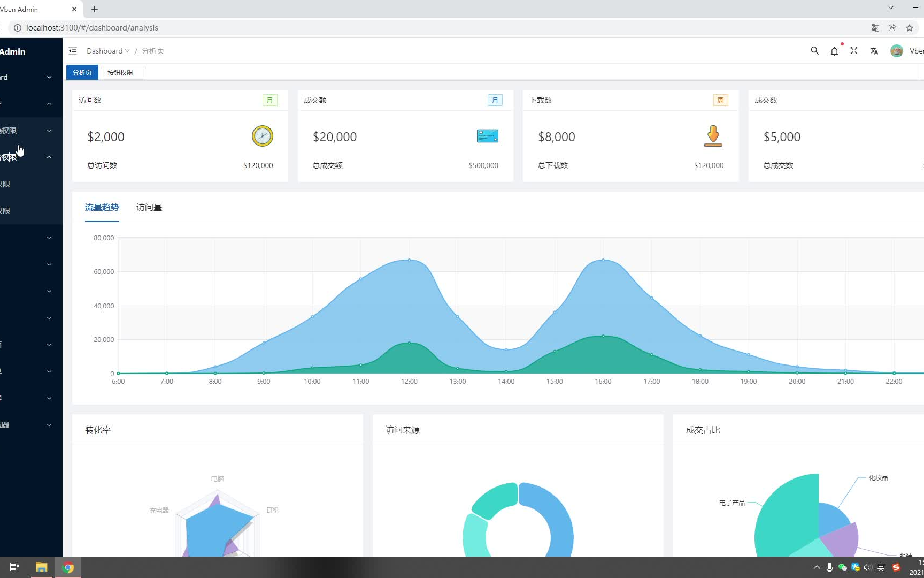Click the 分析页 breadcrumb text

coord(153,51)
